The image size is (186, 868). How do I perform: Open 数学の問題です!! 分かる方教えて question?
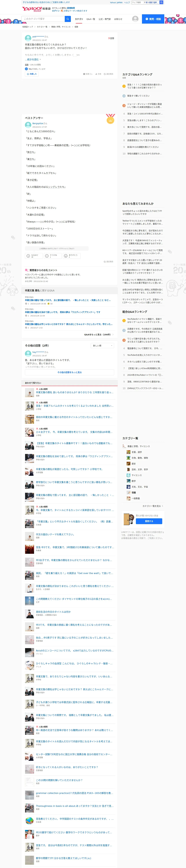[63, 858]
